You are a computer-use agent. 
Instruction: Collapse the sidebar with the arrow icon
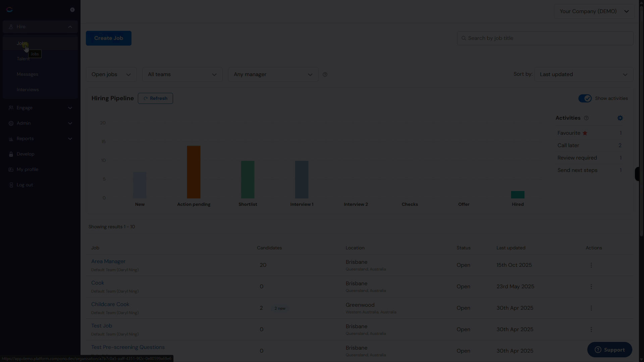coord(72,10)
